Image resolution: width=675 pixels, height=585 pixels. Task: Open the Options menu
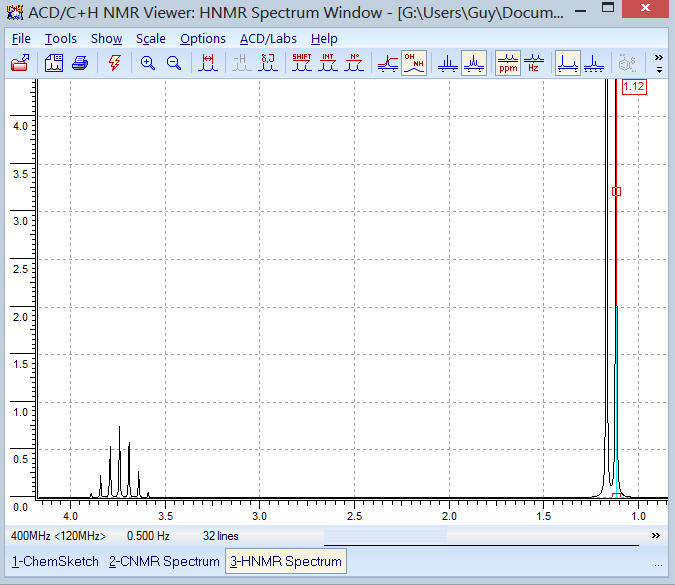(203, 39)
